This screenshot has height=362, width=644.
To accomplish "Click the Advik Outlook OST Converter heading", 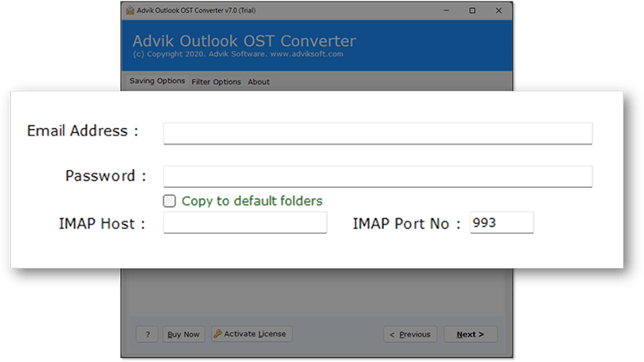I will [245, 41].
